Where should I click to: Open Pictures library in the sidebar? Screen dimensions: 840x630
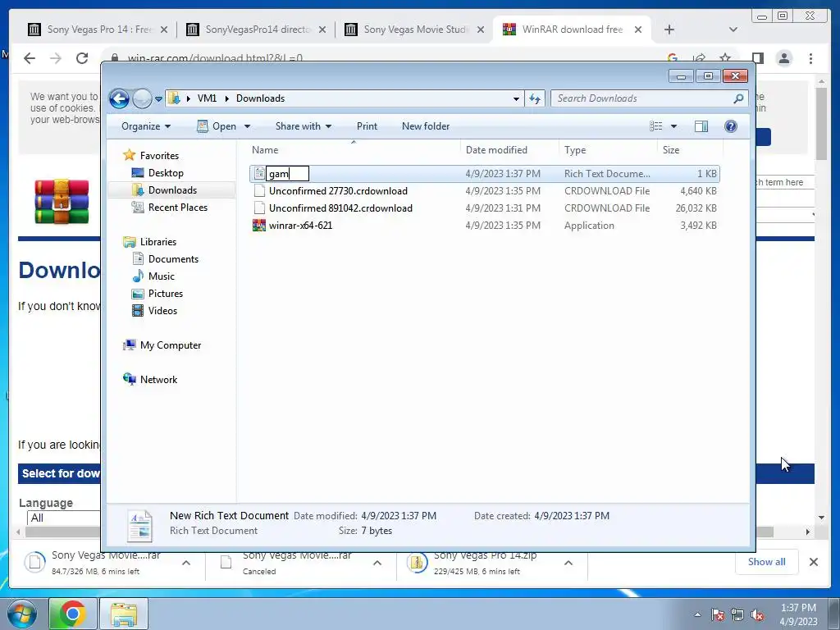point(165,294)
